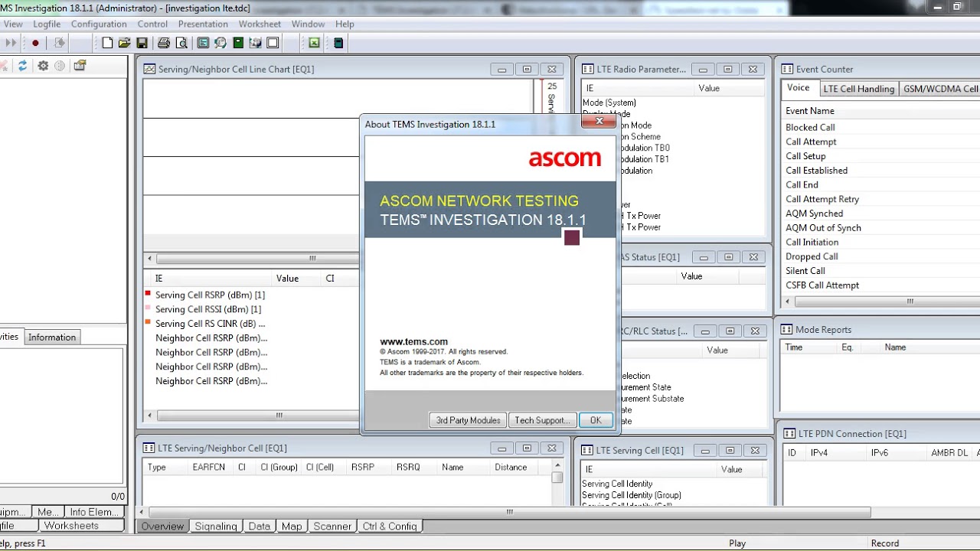The height and width of the screenshot is (551, 980).
Task: Open the Worksheet menu
Action: pos(260,24)
